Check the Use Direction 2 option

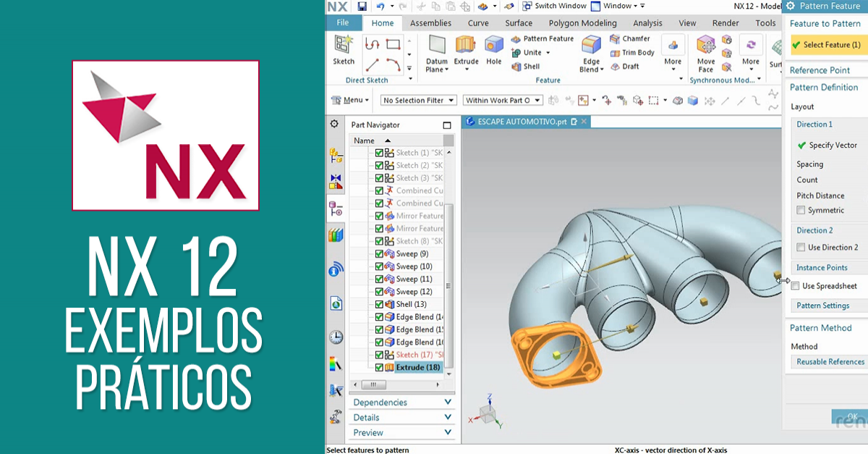coord(801,248)
